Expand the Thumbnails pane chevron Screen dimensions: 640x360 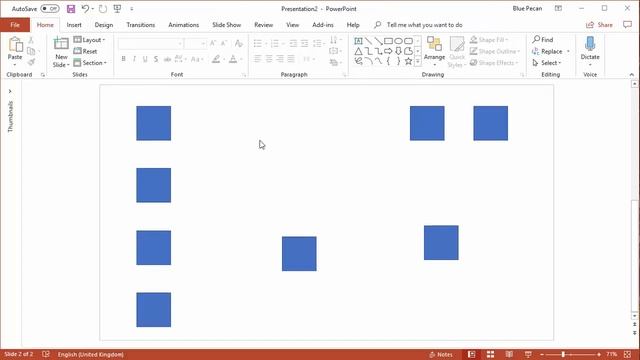10,91
